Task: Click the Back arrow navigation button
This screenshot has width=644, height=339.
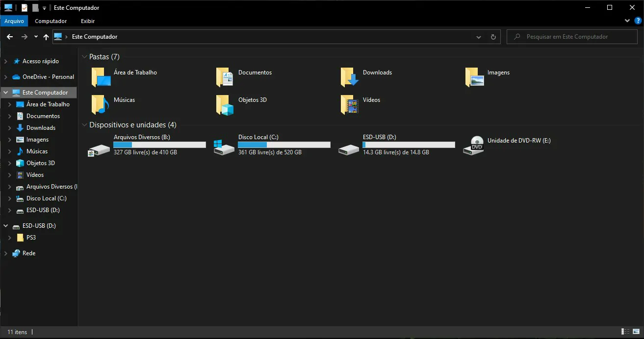Action: tap(10, 37)
